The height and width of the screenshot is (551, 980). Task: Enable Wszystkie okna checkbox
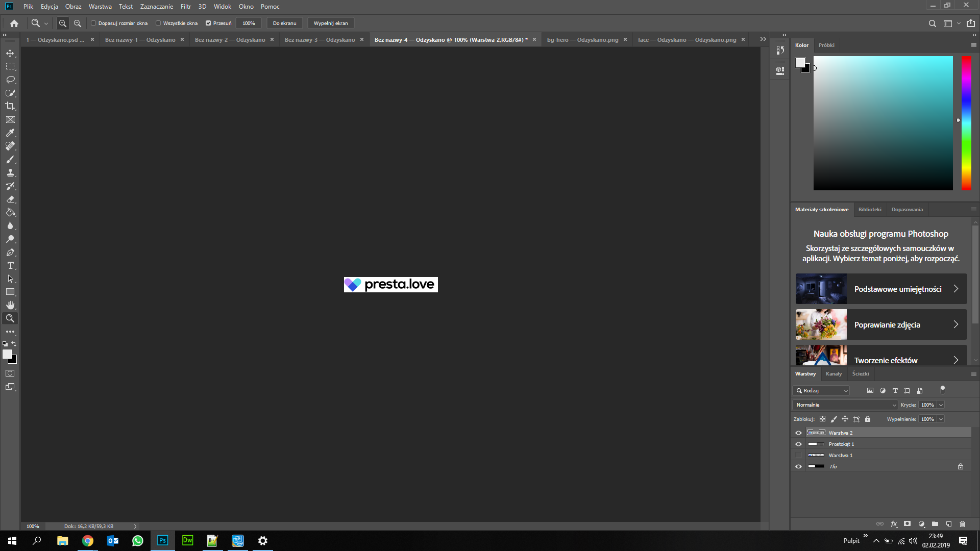click(x=158, y=23)
